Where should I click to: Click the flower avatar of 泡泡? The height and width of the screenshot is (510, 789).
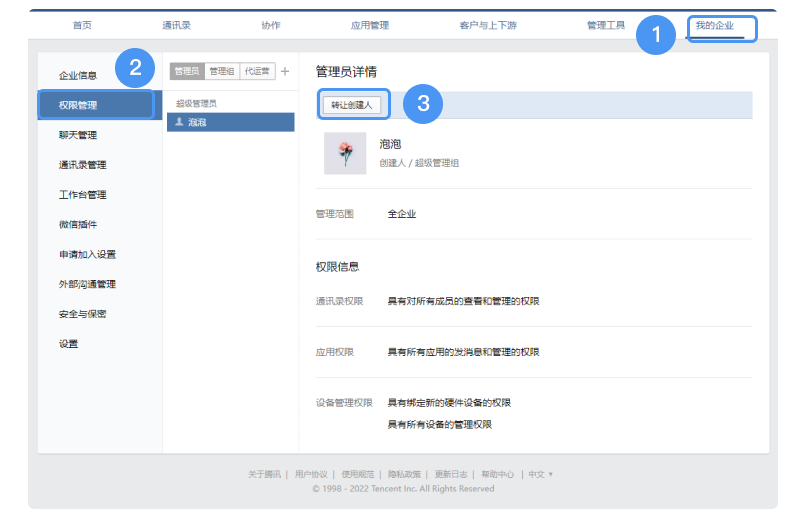tap(345, 153)
